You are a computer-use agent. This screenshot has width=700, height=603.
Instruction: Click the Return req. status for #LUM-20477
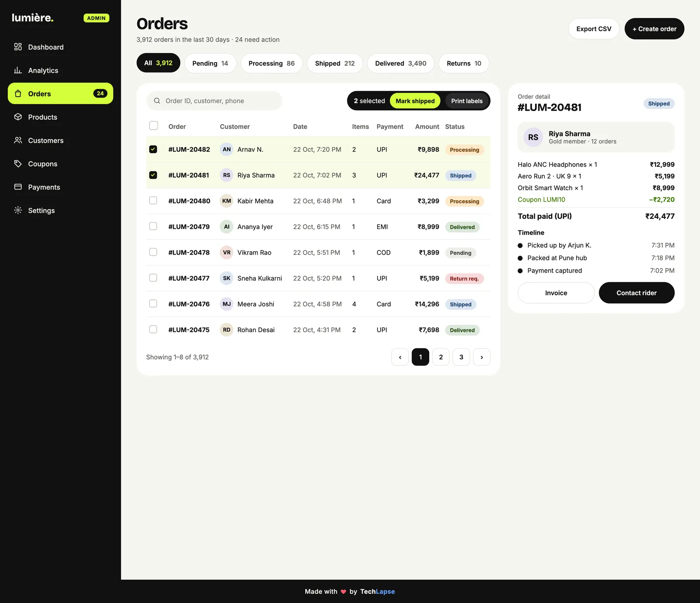(464, 279)
